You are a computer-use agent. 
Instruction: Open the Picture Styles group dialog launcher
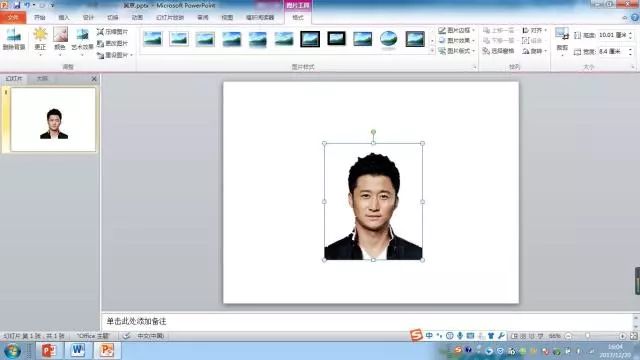click(474, 67)
